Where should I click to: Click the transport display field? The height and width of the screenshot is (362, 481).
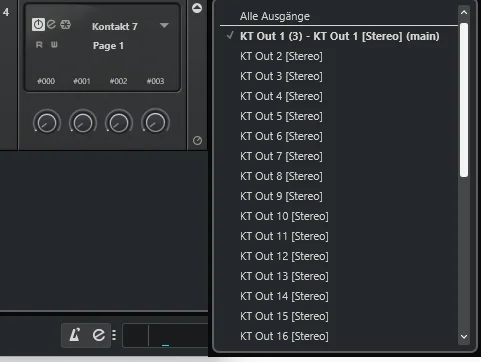coord(165,335)
